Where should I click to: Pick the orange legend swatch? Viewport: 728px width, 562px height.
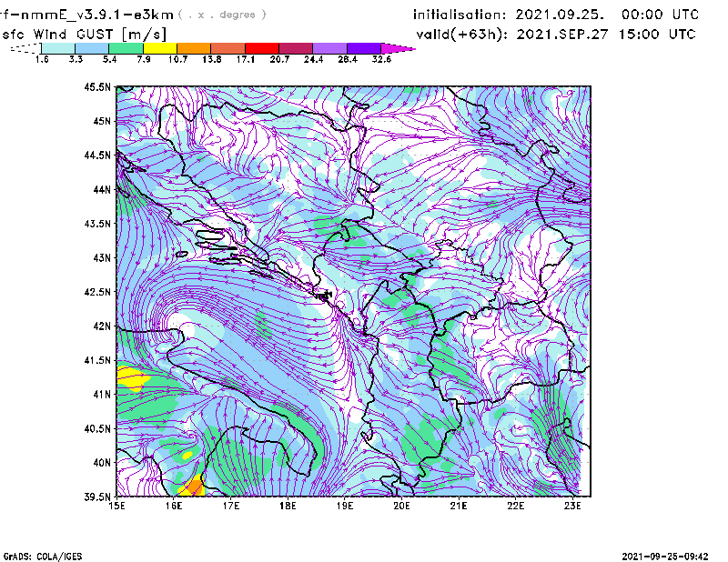tap(194, 48)
